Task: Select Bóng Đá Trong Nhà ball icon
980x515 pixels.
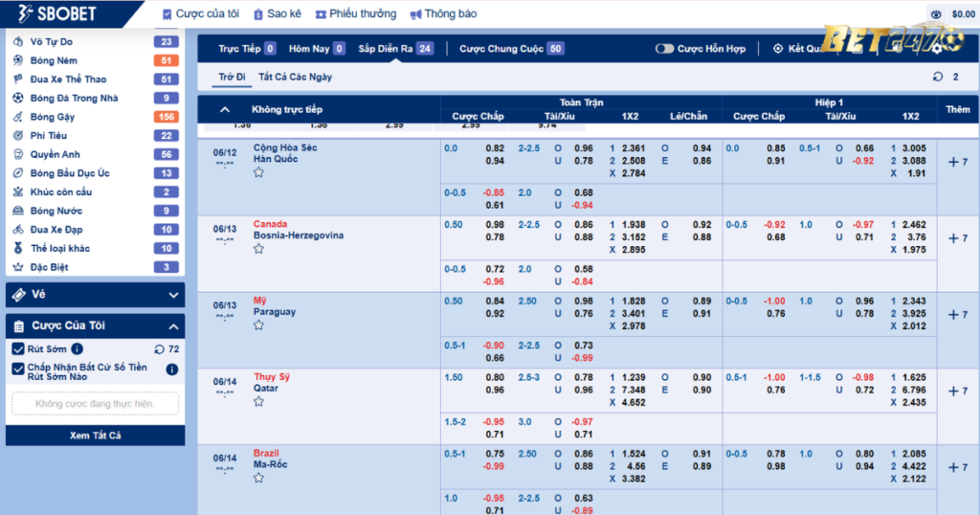Action: click(x=18, y=99)
